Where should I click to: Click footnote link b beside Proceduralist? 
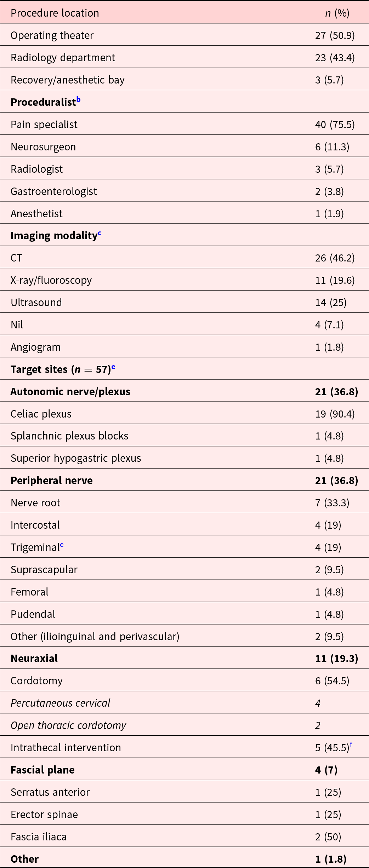click(79, 100)
